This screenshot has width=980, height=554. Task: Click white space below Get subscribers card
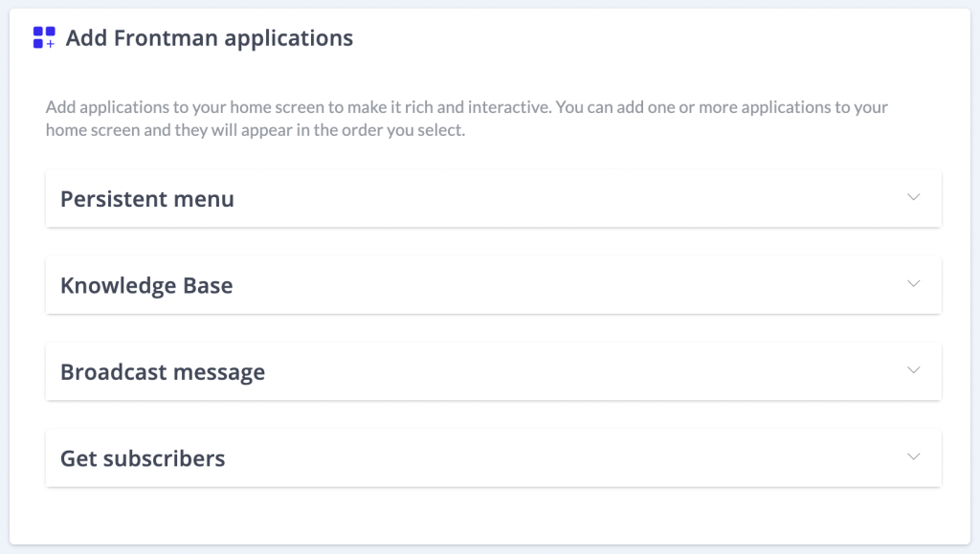(x=490, y=516)
